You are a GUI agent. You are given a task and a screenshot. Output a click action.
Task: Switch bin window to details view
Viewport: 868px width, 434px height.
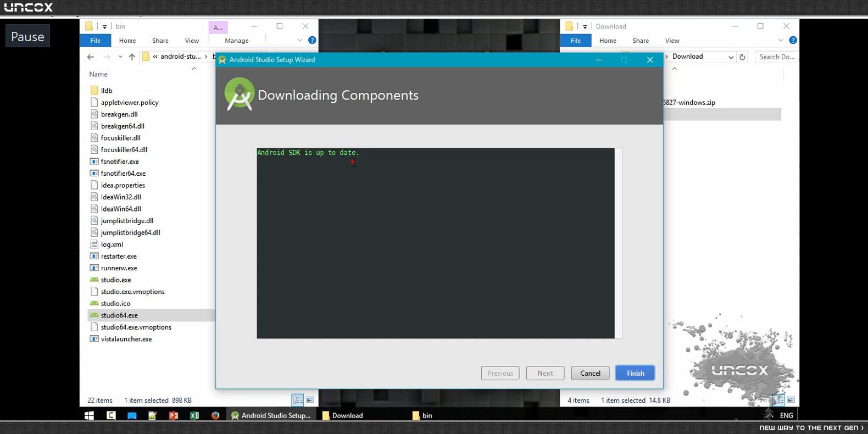[x=298, y=400]
